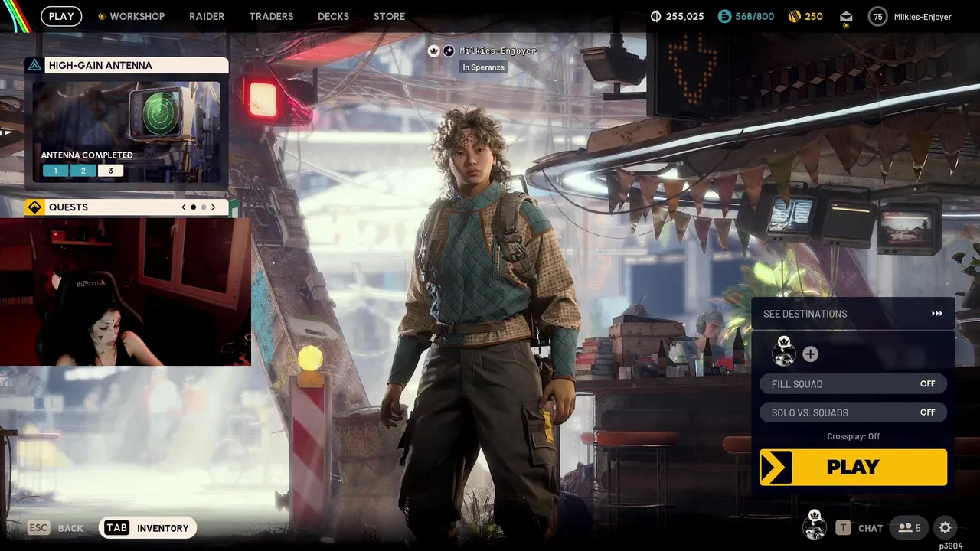Add a squad member with plus button
Screen dimensions: 980x551
(810, 354)
